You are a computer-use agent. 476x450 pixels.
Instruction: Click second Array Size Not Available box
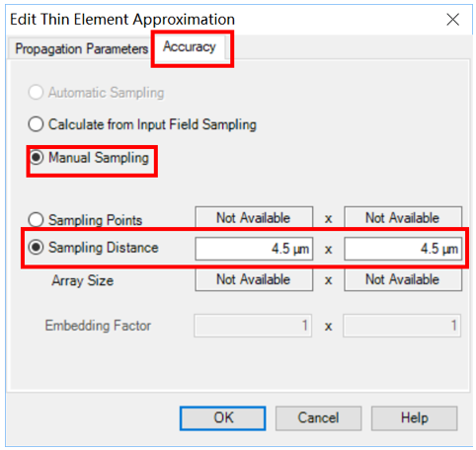[403, 279]
